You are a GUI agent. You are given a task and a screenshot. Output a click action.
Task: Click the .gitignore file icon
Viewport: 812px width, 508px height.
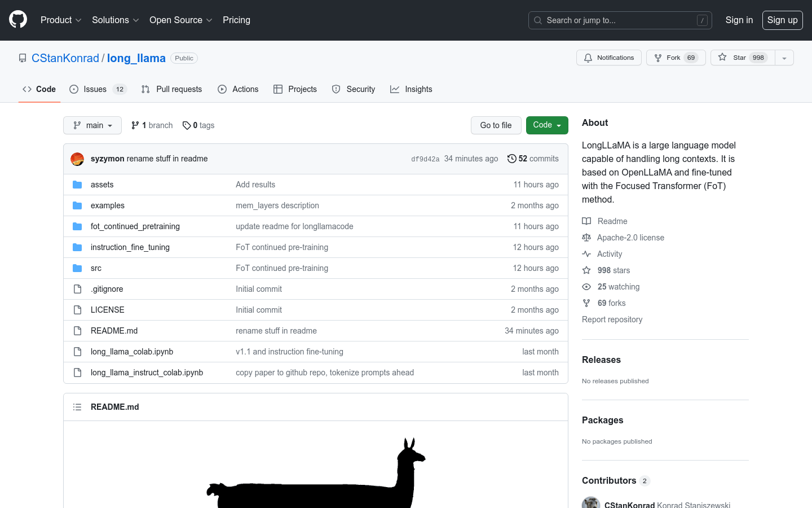pyautogui.click(x=77, y=289)
